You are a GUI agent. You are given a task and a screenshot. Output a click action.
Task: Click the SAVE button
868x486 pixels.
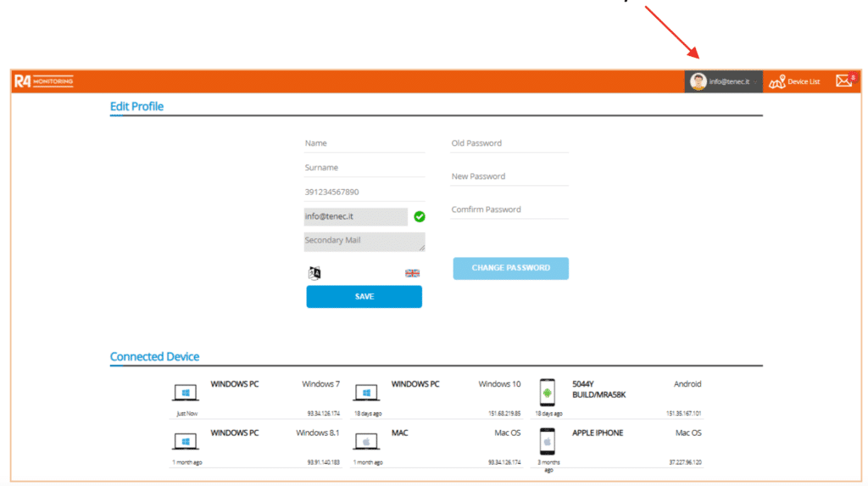point(364,297)
